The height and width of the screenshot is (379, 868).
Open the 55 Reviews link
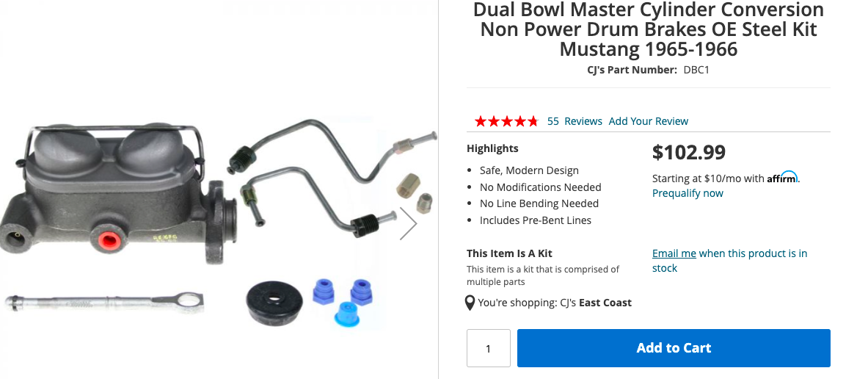575,121
